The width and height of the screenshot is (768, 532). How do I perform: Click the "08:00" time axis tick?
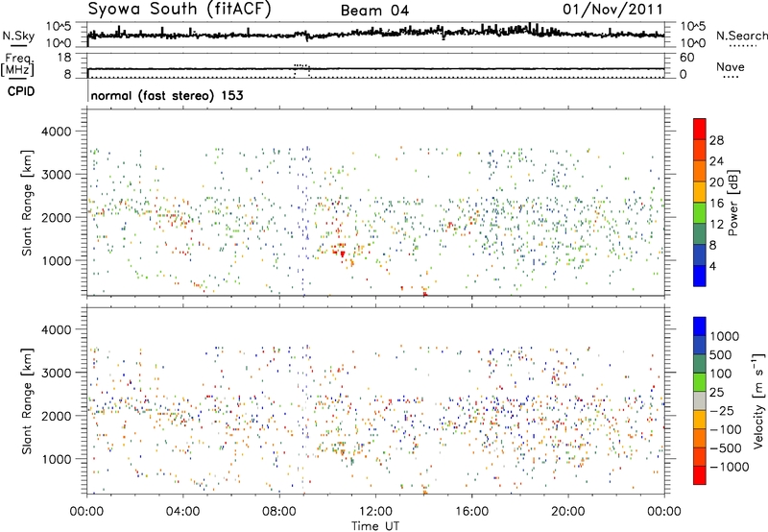pos(279,512)
